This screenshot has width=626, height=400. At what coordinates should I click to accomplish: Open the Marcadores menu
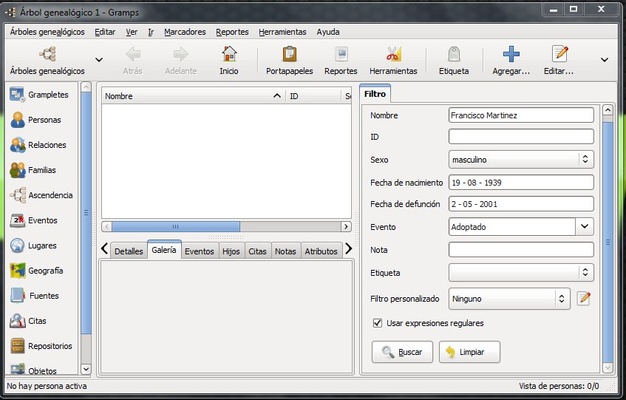click(184, 31)
